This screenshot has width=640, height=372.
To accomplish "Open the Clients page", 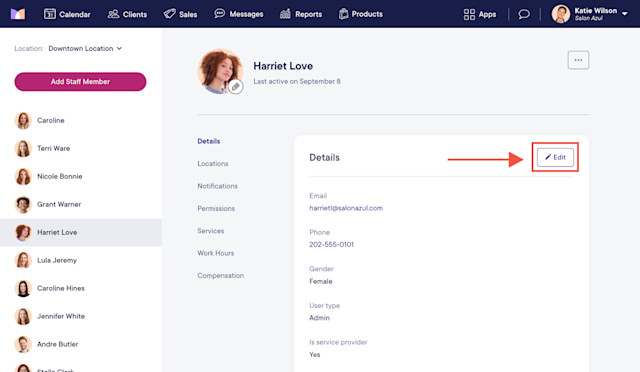I will click(x=127, y=14).
